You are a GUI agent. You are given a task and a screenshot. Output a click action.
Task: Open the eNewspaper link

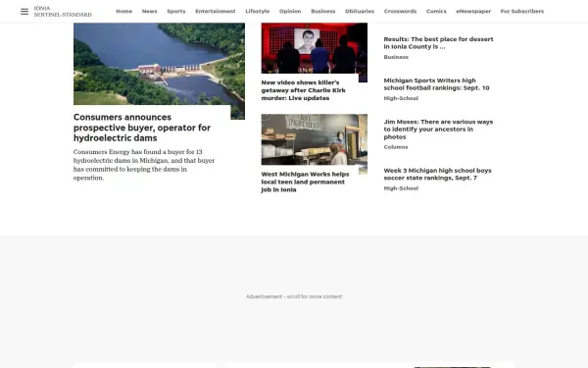click(473, 11)
